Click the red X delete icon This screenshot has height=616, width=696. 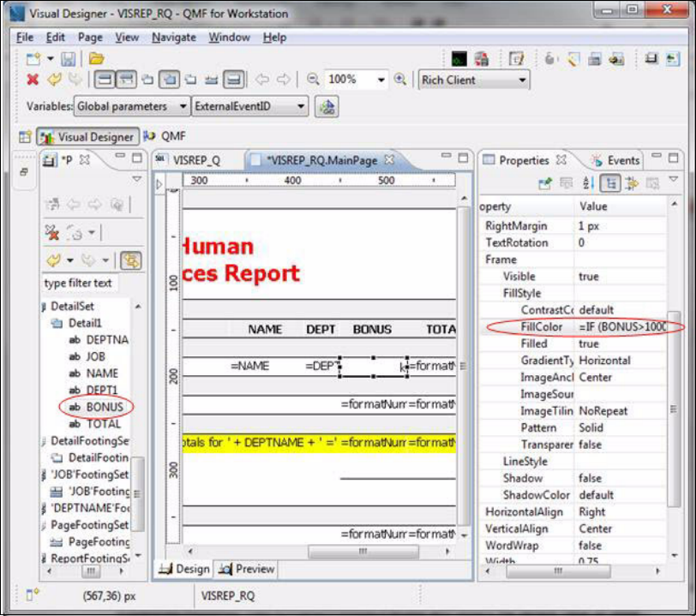[33, 80]
